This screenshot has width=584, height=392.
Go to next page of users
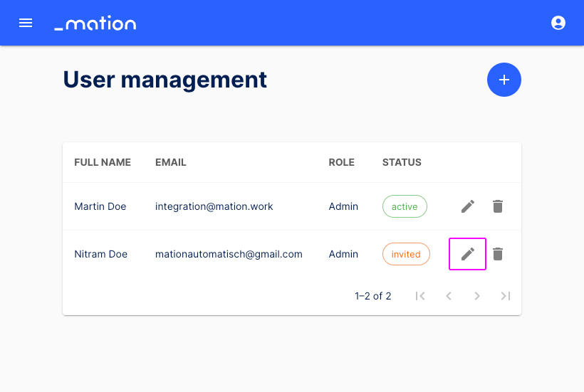[x=477, y=296]
